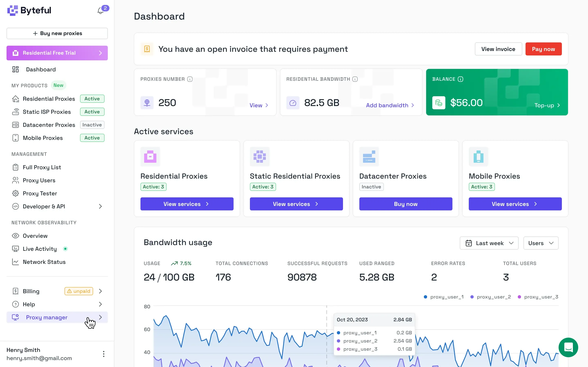The height and width of the screenshot is (367, 588).
Task: Select the Full Proxy List sidebar icon
Action: tap(15, 167)
